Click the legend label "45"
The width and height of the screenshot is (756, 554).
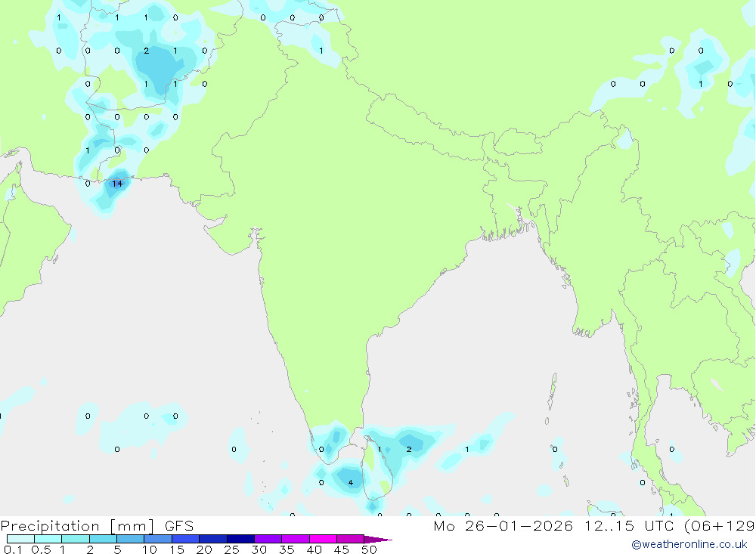tap(342, 549)
